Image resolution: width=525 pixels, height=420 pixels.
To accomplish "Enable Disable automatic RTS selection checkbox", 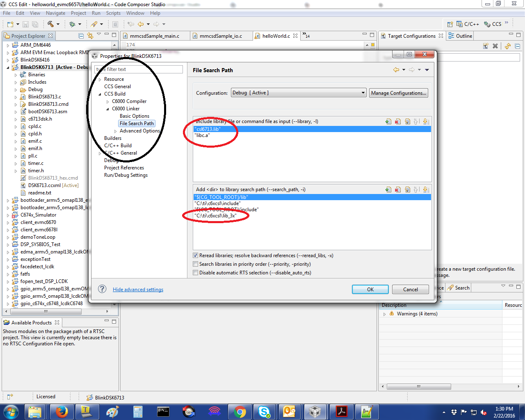I will click(x=196, y=273).
